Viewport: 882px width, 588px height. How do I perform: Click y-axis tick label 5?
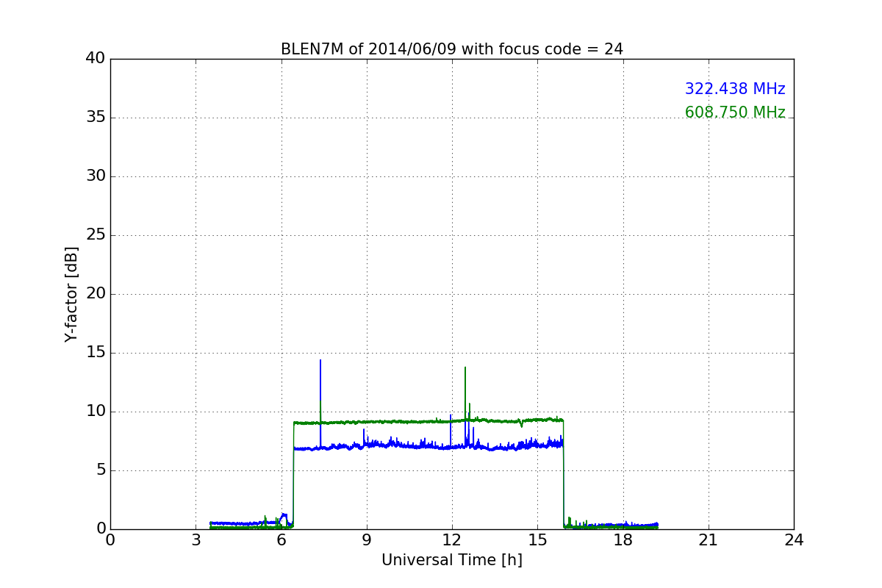point(101,470)
